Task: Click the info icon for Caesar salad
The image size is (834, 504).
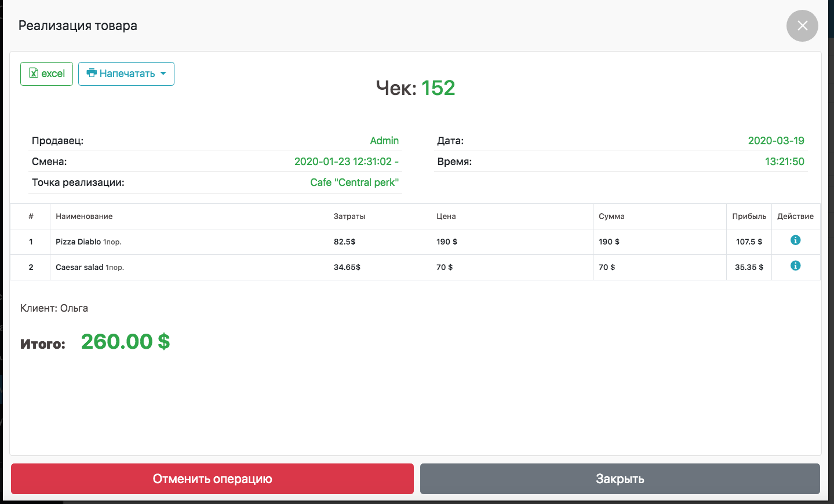Action: click(795, 266)
